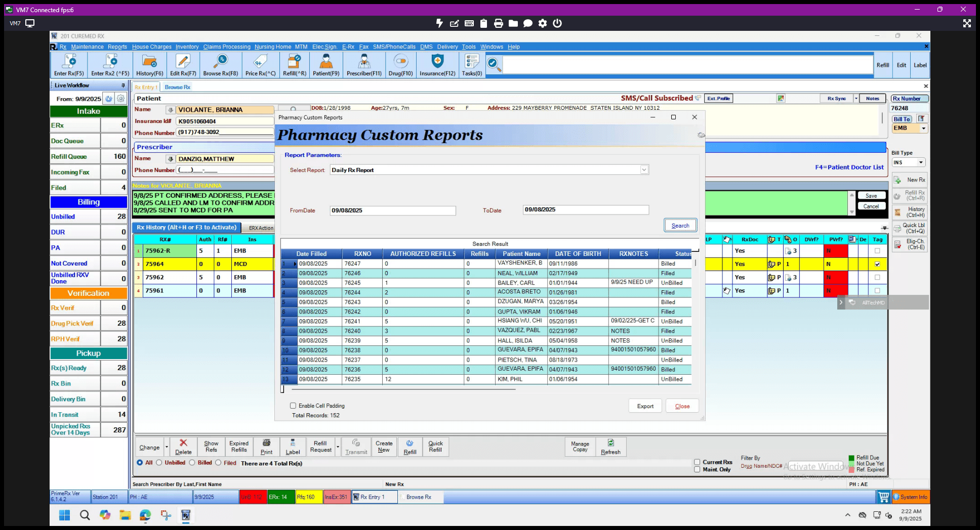Enable Cell Padding checkbox

(293, 406)
